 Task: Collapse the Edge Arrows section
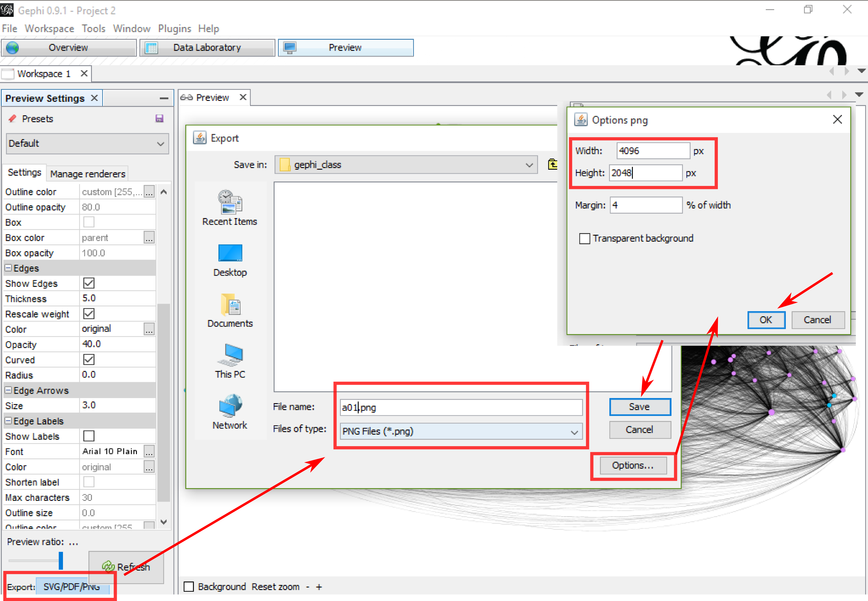pos(8,391)
